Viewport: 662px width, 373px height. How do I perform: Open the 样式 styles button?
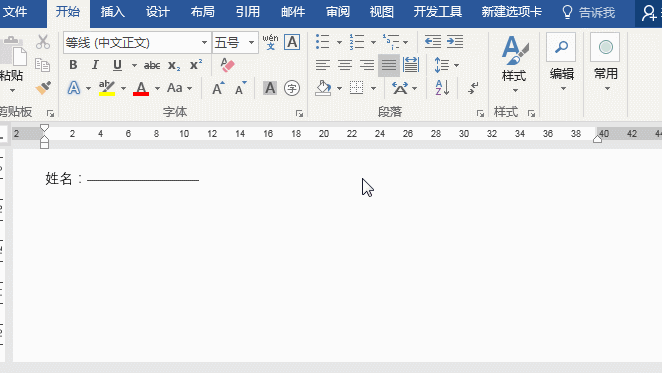pos(514,64)
